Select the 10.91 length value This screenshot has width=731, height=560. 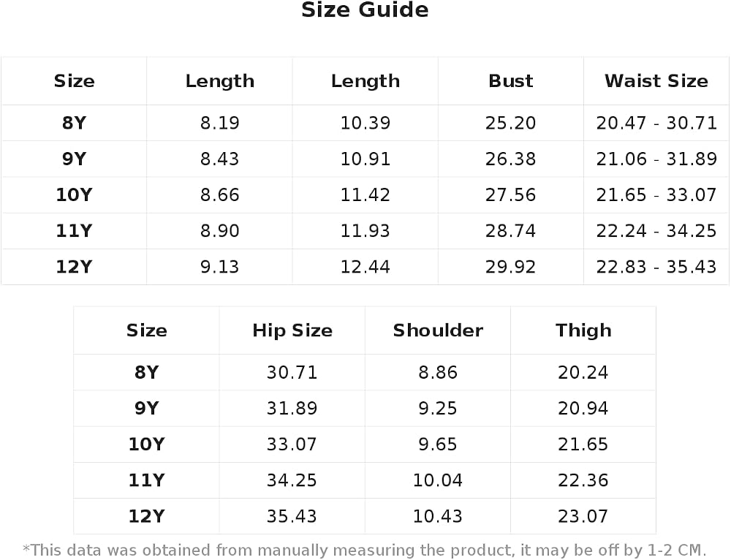click(365, 159)
